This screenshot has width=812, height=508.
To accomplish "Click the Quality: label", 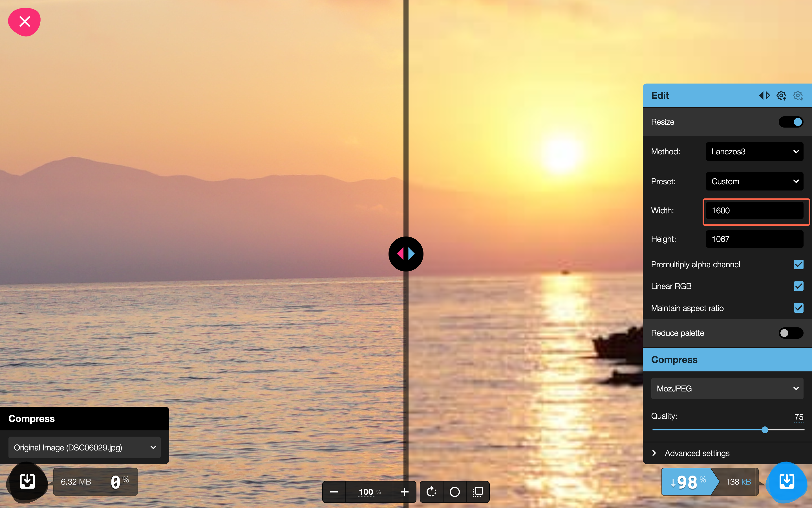I will (x=664, y=416).
